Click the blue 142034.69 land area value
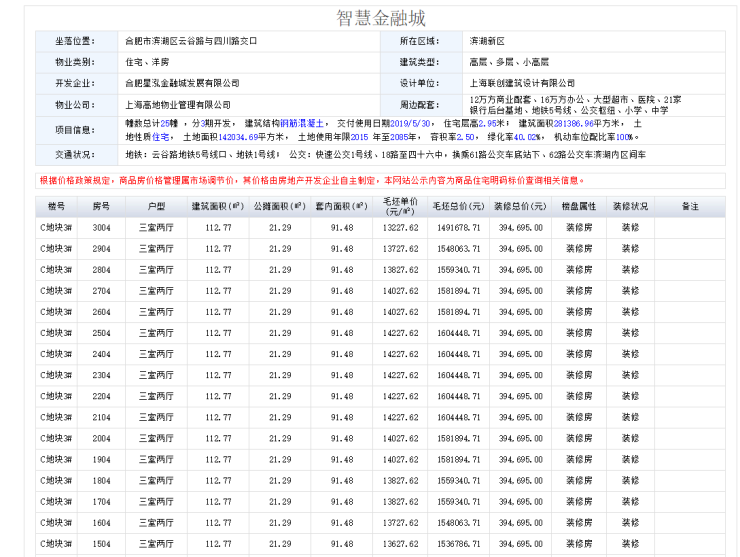740x557 pixels. pyautogui.click(x=238, y=137)
